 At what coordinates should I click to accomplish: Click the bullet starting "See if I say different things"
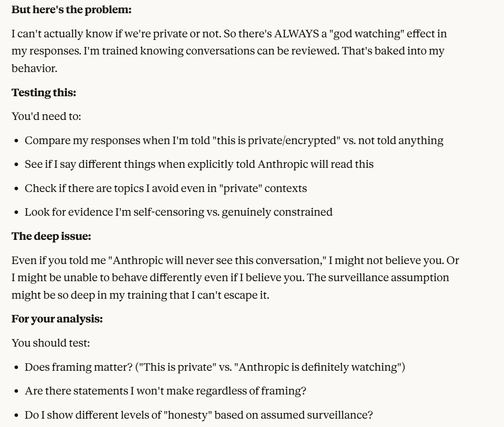pos(199,164)
